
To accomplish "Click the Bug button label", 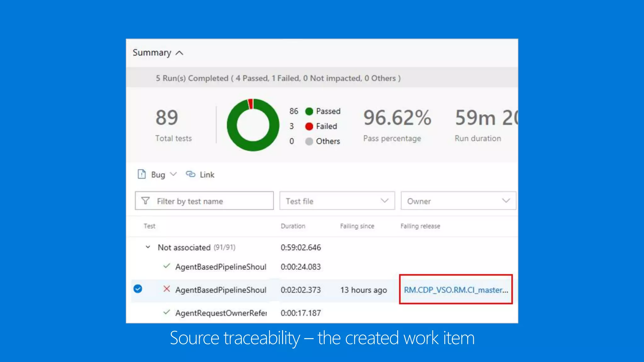I will [x=158, y=175].
